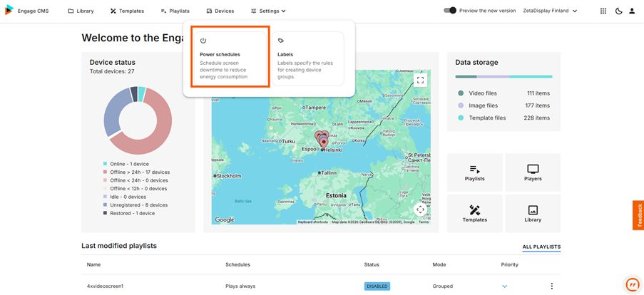Click the Priority column header
This screenshot has width=644, height=295.
pos(510,264)
